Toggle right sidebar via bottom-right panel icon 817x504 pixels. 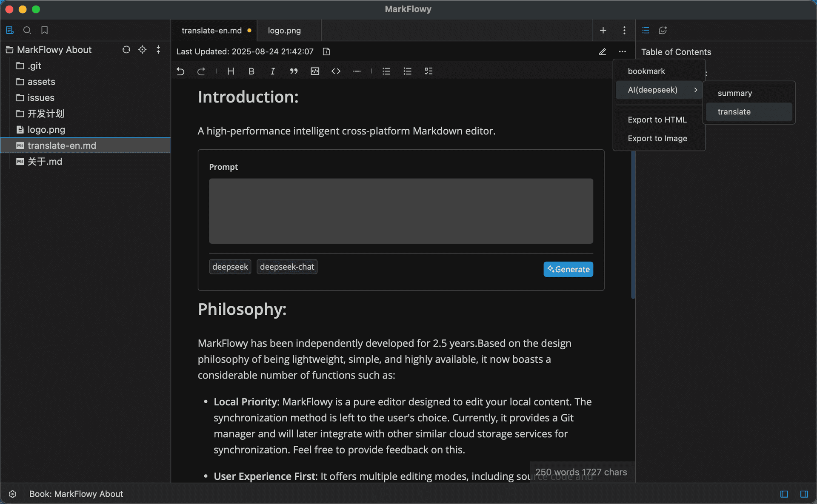[x=804, y=494]
